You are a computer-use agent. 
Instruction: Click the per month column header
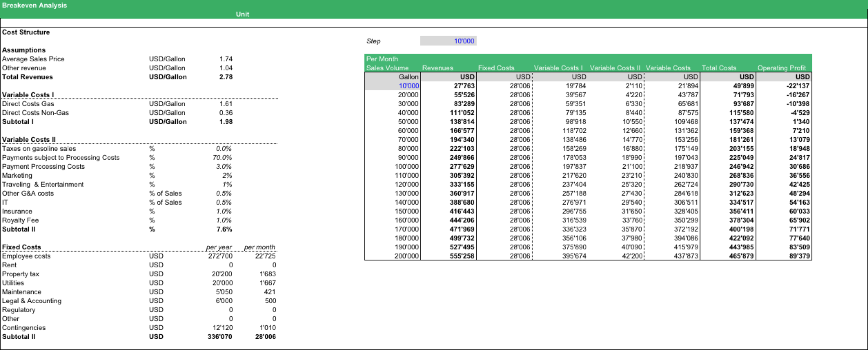(260, 247)
